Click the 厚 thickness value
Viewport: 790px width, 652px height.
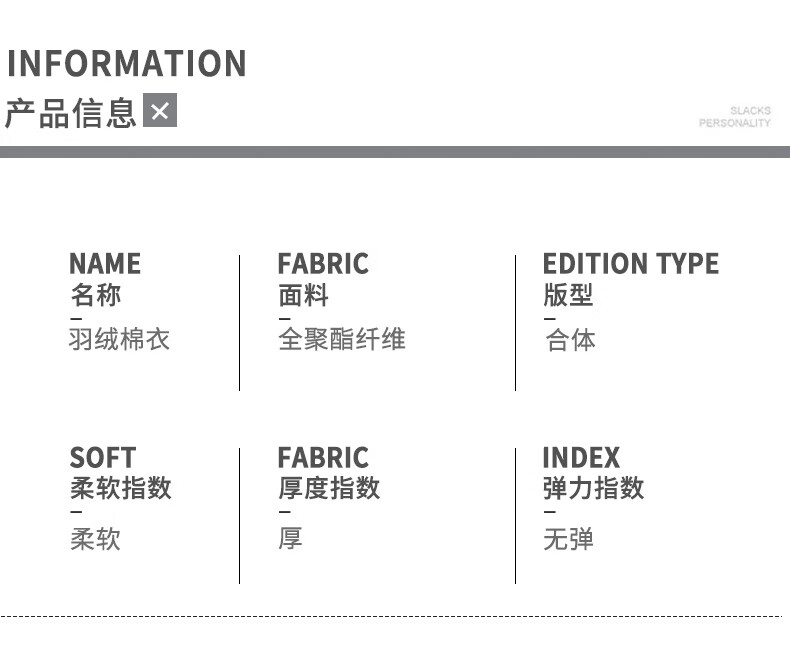point(290,539)
